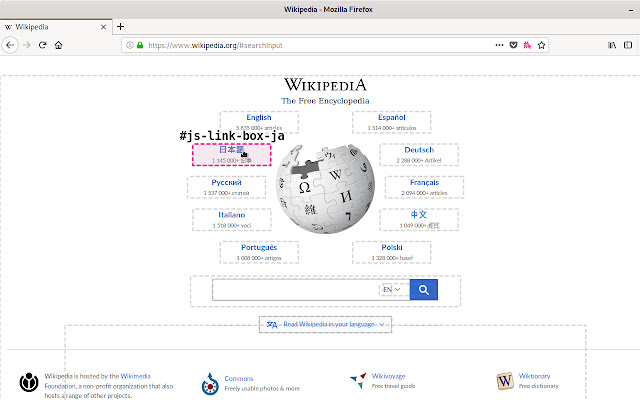Open the Deutsch Wikipedia link
The width and height of the screenshot is (640, 400).
click(x=418, y=149)
